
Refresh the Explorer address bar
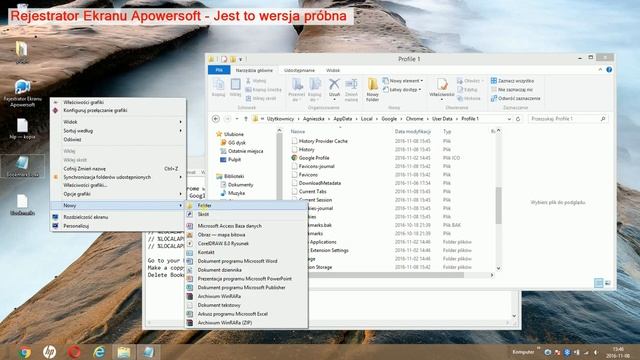tap(518, 119)
